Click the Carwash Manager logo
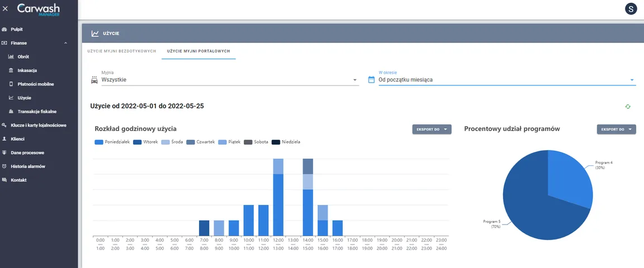The image size is (644, 268). (x=38, y=9)
